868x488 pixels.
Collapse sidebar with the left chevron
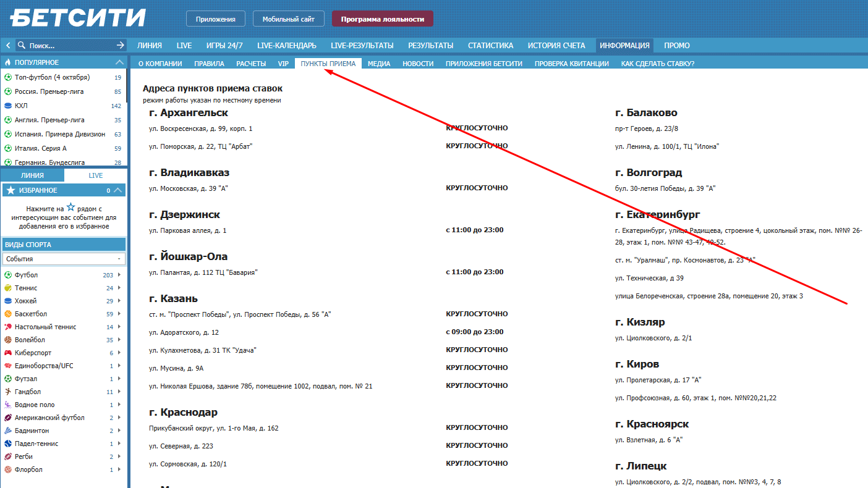[x=7, y=45]
